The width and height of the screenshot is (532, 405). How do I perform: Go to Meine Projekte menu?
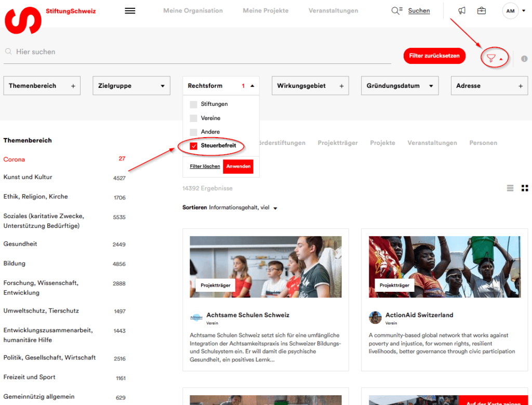pos(265,11)
